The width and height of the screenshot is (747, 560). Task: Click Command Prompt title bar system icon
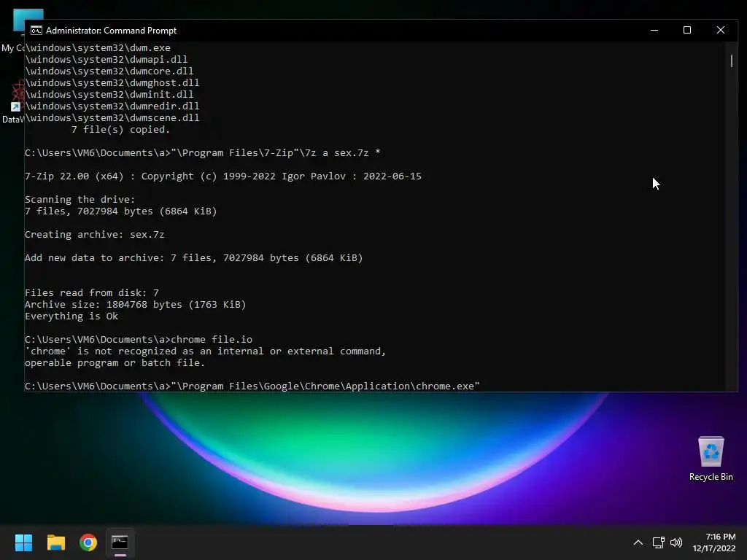(36, 31)
